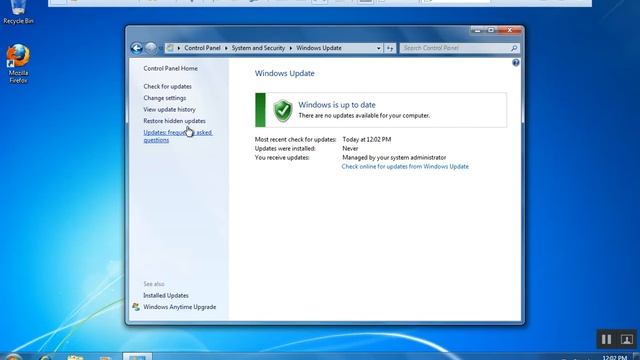Click the Windows Anytime Upgrade icon
This screenshot has width=640, height=360.
[x=136, y=307]
